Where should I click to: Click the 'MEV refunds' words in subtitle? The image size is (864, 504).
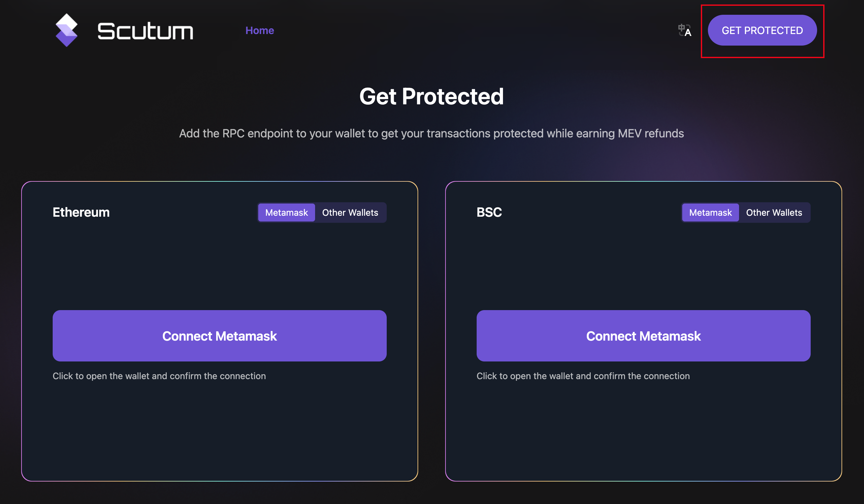650,133
